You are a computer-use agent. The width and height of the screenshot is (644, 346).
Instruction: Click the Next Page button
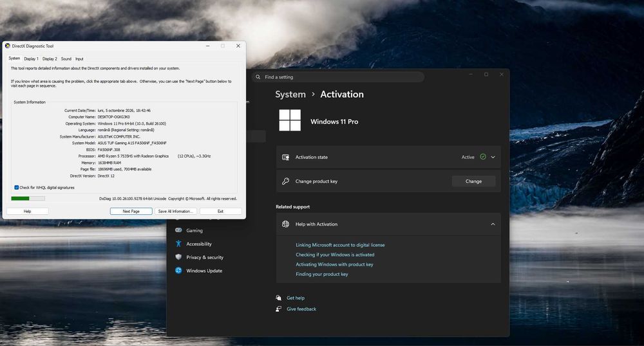pyautogui.click(x=131, y=211)
